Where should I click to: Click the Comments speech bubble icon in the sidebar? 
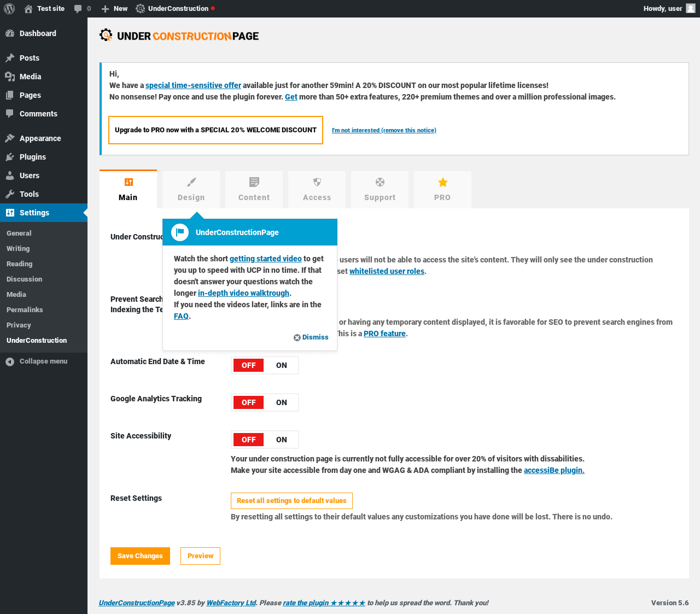[10, 114]
